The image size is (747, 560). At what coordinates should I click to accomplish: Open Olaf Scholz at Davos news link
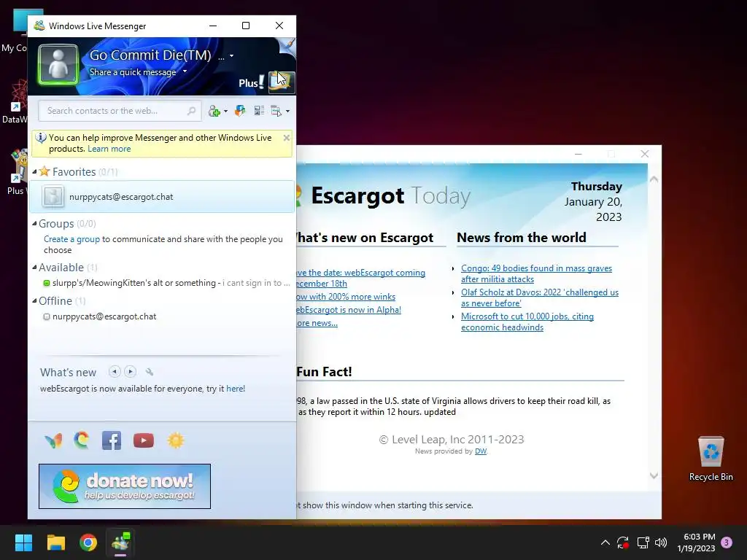(x=540, y=297)
